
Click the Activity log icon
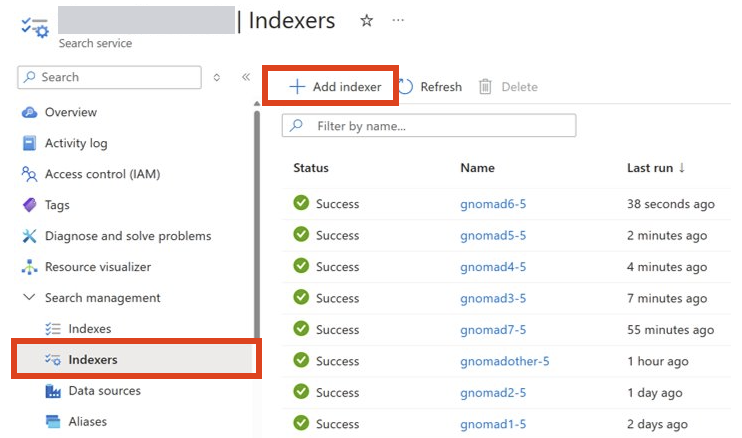[29, 143]
